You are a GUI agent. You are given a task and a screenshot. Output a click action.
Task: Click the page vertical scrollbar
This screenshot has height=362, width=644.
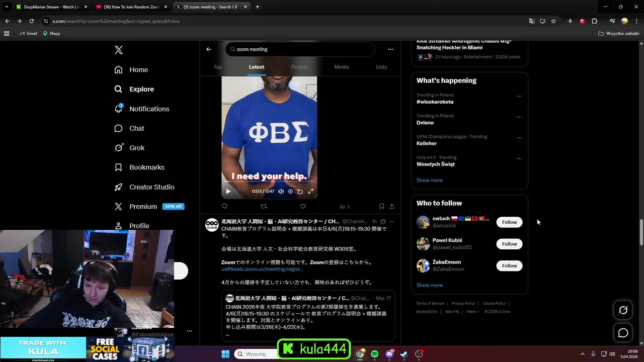coord(641,231)
